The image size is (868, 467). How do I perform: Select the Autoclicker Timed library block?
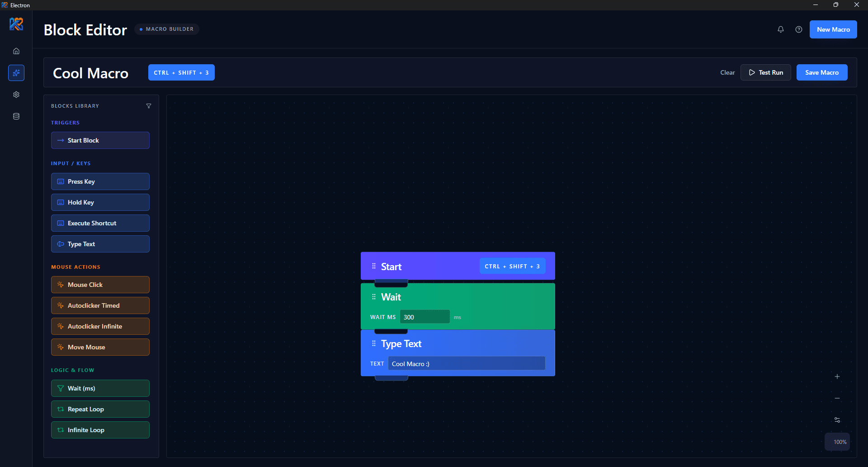[100, 305]
